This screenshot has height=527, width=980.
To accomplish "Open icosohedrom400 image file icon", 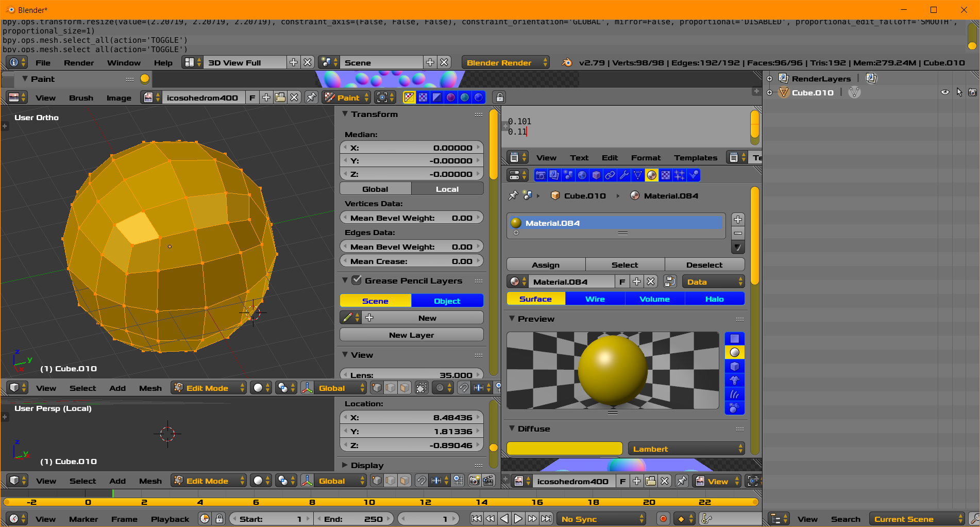I will coord(280,97).
